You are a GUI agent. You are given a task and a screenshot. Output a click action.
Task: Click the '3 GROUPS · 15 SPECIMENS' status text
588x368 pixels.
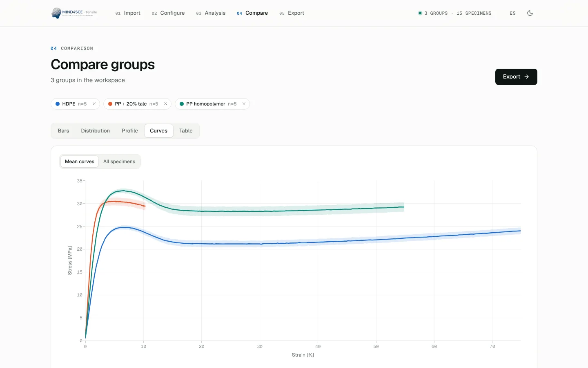458,13
